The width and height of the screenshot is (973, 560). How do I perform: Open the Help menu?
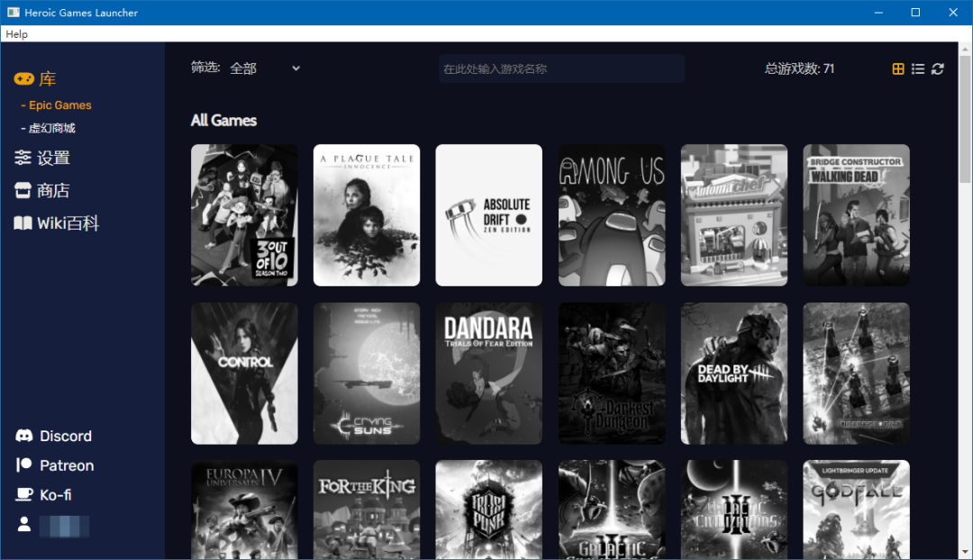pyautogui.click(x=16, y=34)
